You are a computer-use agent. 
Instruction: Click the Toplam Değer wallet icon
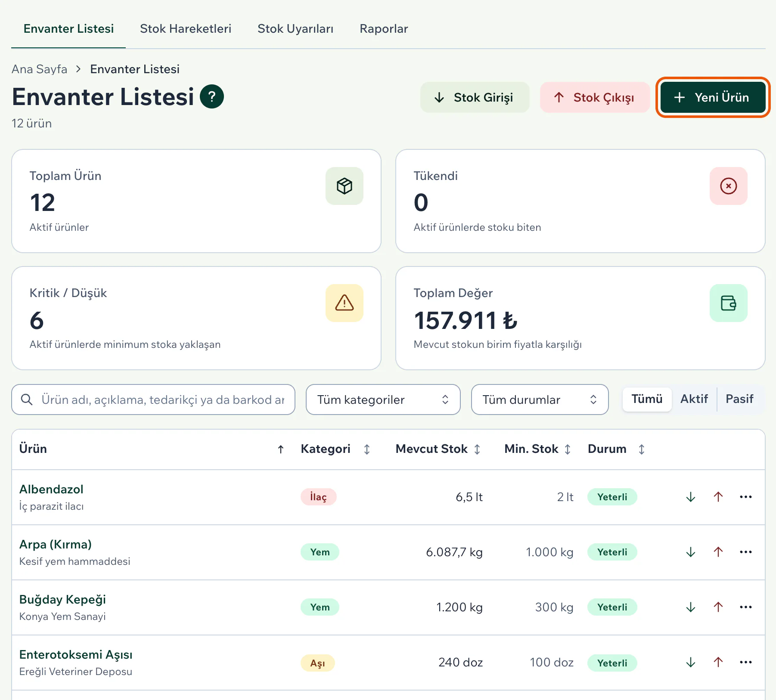pos(729,303)
